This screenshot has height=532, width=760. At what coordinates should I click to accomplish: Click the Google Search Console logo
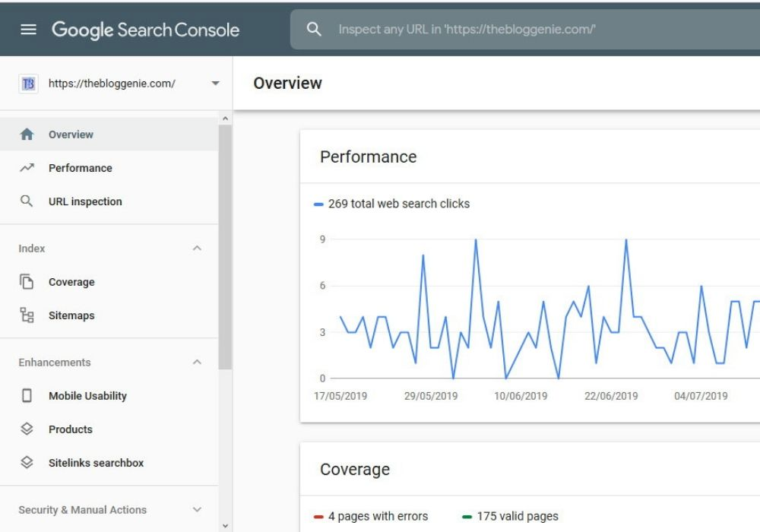click(145, 30)
